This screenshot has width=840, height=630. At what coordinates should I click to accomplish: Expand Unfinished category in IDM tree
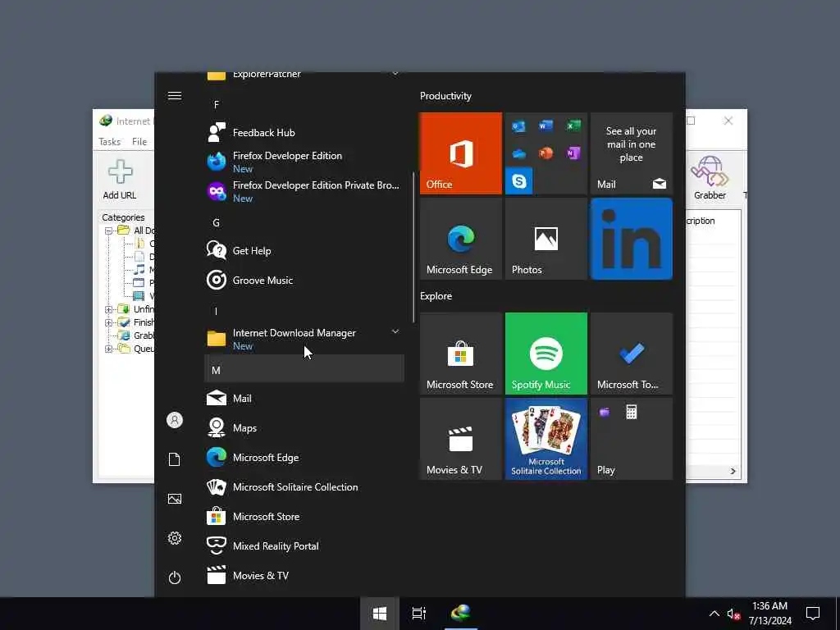(108, 309)
